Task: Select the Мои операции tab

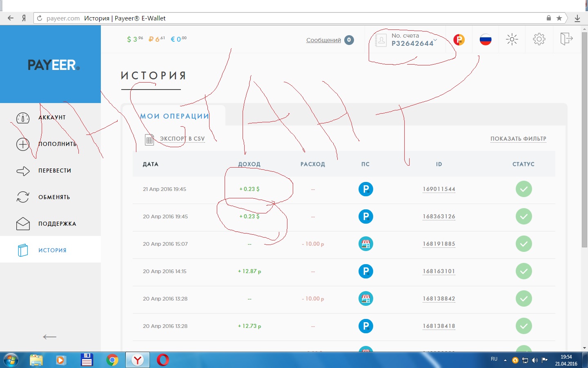Action: [x=174, y=116]
